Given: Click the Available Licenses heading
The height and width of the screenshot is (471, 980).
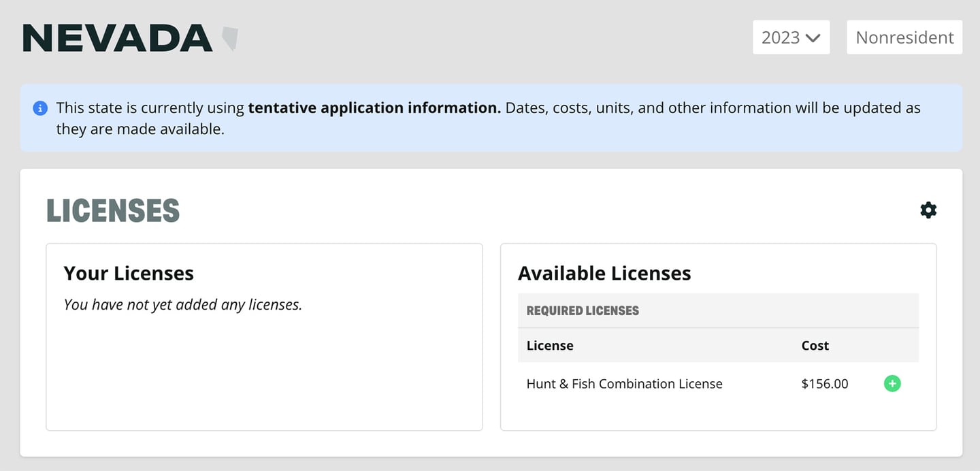Looking at the screenshot, I should [x=604, y=274].
